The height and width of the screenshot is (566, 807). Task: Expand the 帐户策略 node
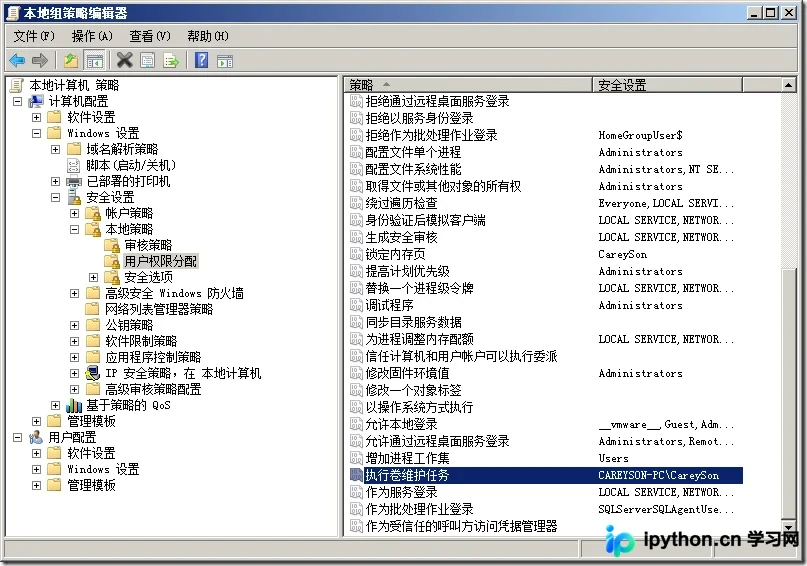[75, 213]
